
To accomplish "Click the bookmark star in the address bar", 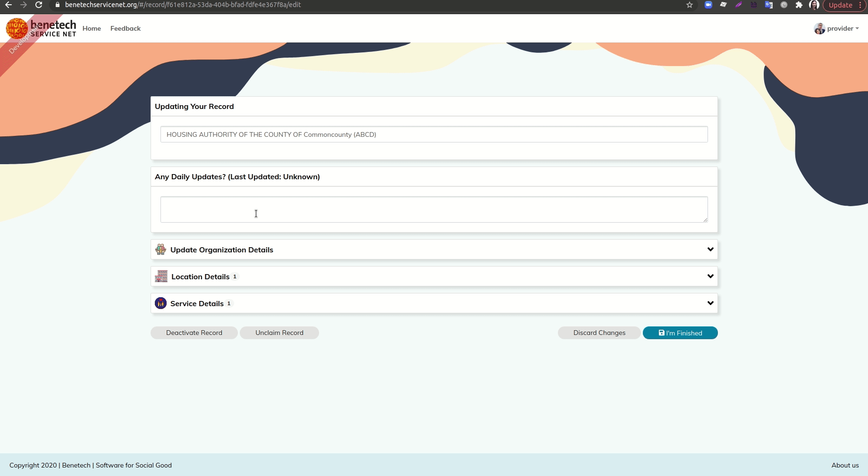I will coord(690,5).
